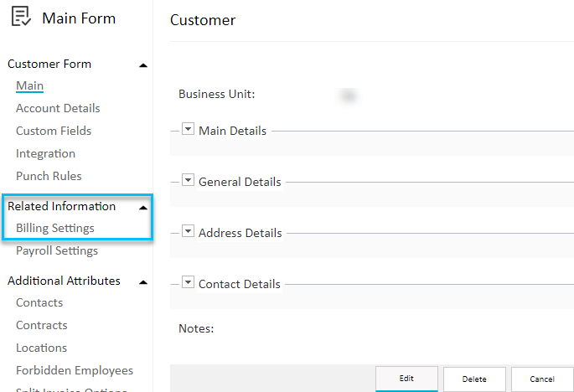
Task: Click the Main Form title text
Action: tap(79, 18)
